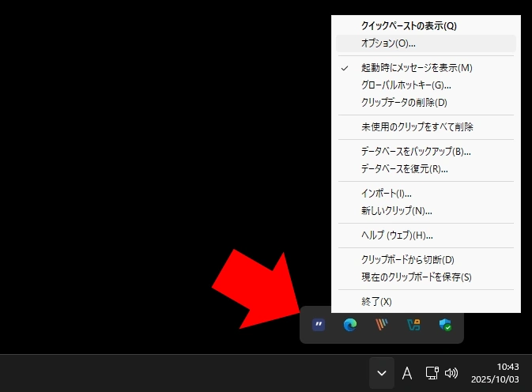This screenshot has height=392, width=532.
Task: Select データベースを復元(R)... option
Action: click(x=404, y=169)
